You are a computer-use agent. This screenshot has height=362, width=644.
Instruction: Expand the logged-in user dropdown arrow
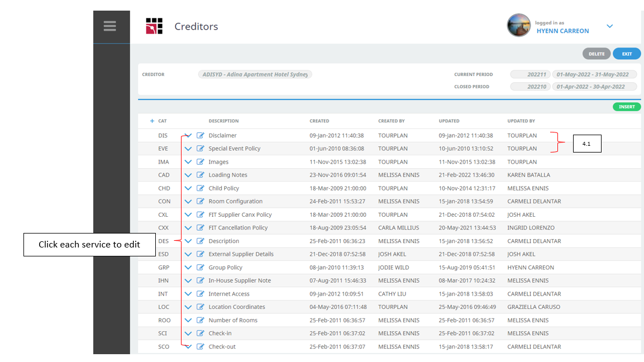610,26
